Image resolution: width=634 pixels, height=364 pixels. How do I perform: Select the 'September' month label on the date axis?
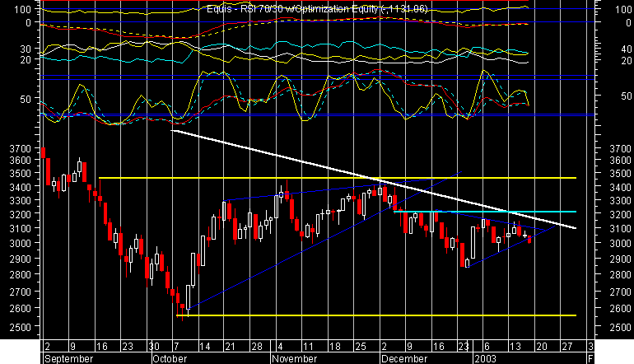(68, 359)
